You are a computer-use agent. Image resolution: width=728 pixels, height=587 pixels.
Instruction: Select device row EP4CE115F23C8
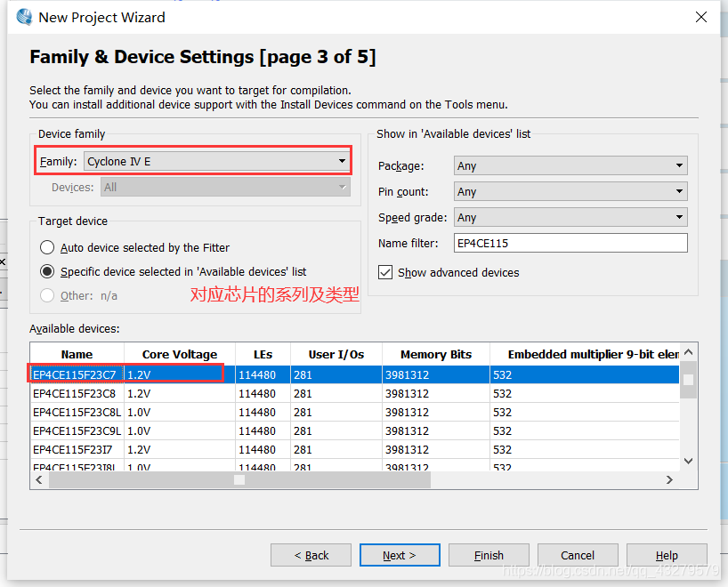coord(355,393)
